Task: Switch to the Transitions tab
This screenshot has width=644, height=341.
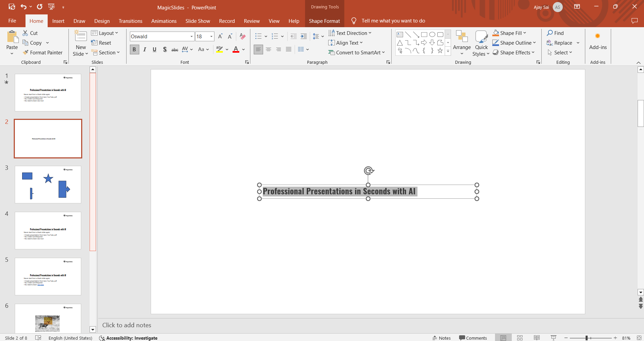Action: pyautogui.click(x=130, y=21)
